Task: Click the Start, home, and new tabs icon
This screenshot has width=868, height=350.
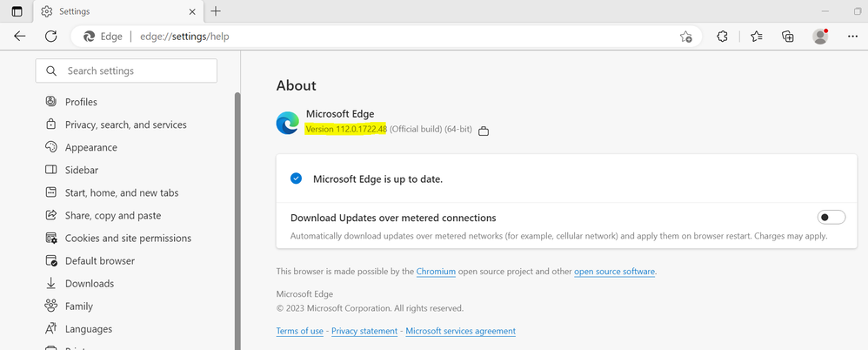Action: point(51,192)
